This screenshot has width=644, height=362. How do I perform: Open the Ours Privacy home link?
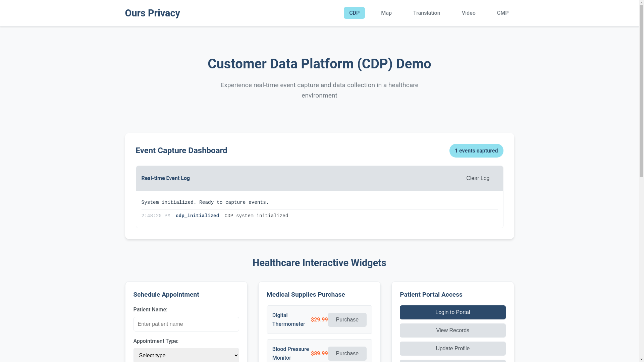152,13
